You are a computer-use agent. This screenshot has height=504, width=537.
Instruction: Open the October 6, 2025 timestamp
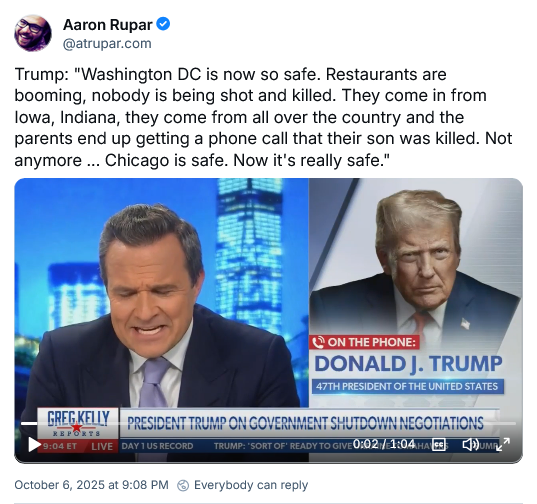(x=91, y=485)
